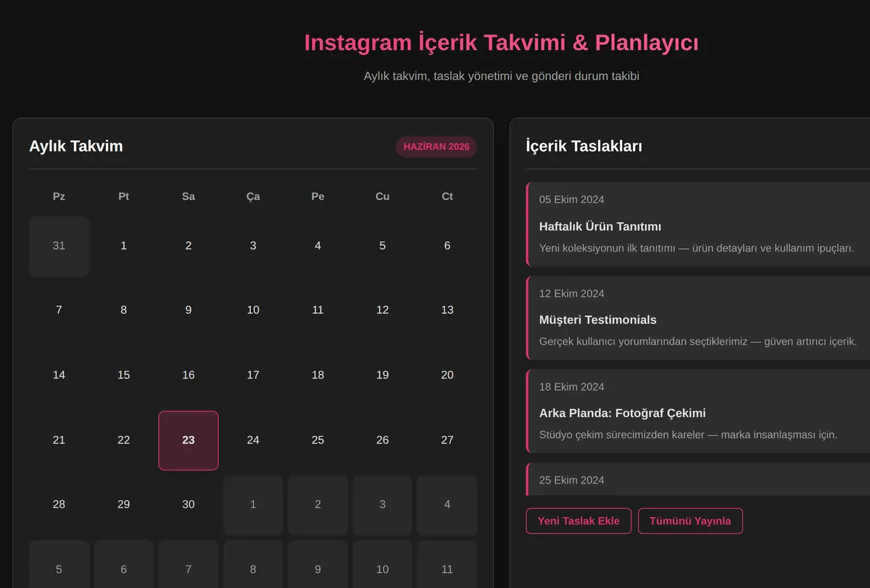
Task: Select June day 10 in calendar
Action: click(x=253, y=310)
